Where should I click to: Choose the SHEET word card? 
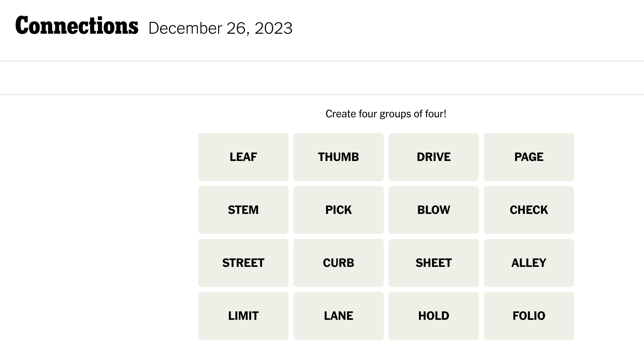click(x=433, y=263)
